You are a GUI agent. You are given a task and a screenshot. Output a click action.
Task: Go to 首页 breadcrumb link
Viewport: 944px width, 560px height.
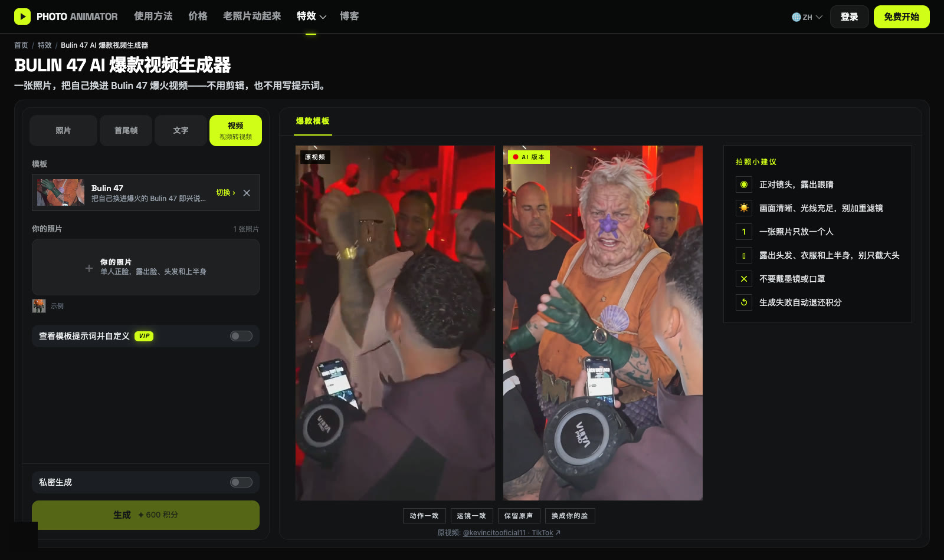point(21,45)
